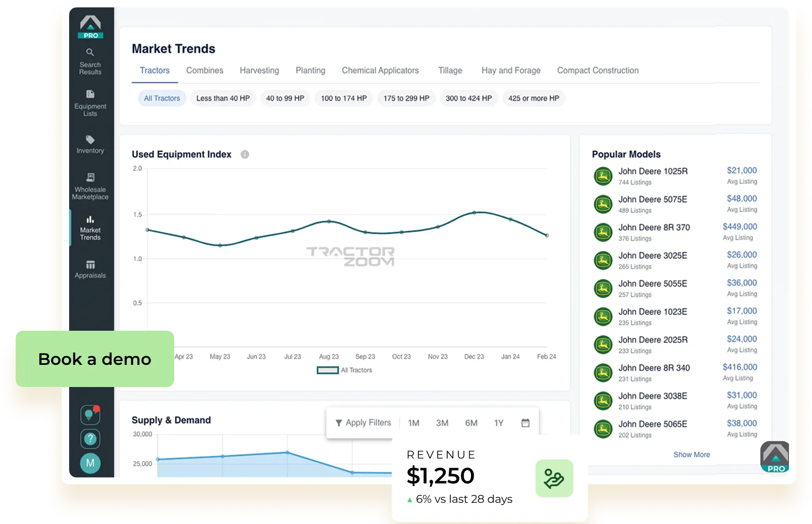Click the lightbulb notifications icon
Screen dimensions: 812x524
click(x=90, y=415)
